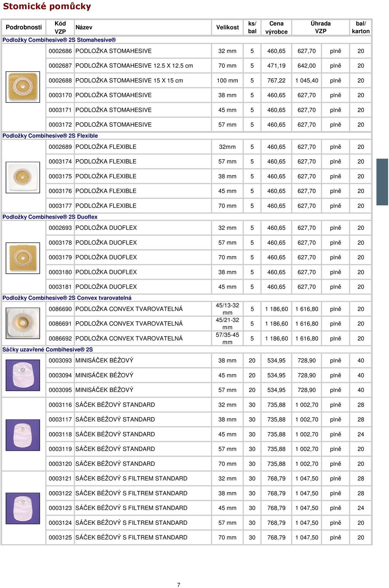Image resolution: width=389 pixels, height=588 pixels.
Task: Click 'plně' in row 0003181
Action: point(336,287)
